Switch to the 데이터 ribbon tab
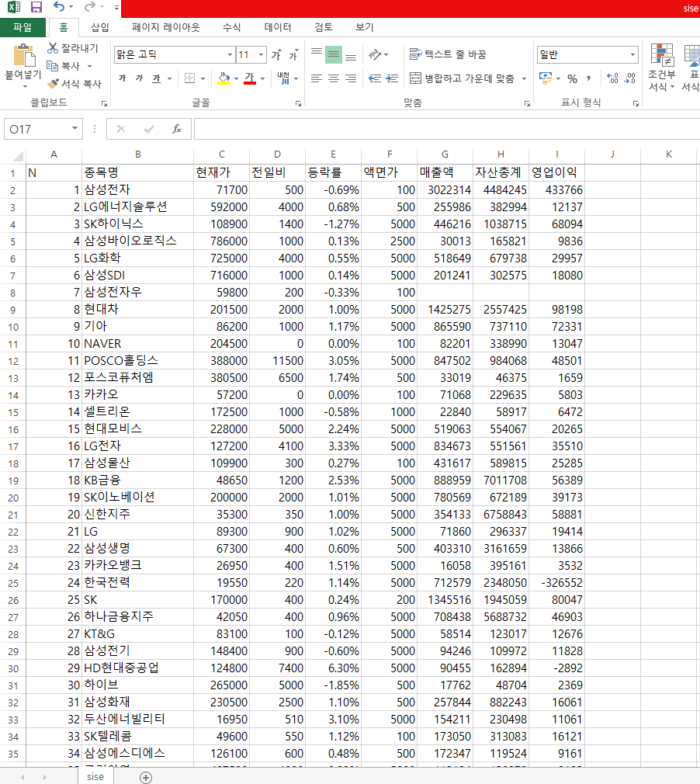This screenshot has width=700, height=784. (278, 27)
